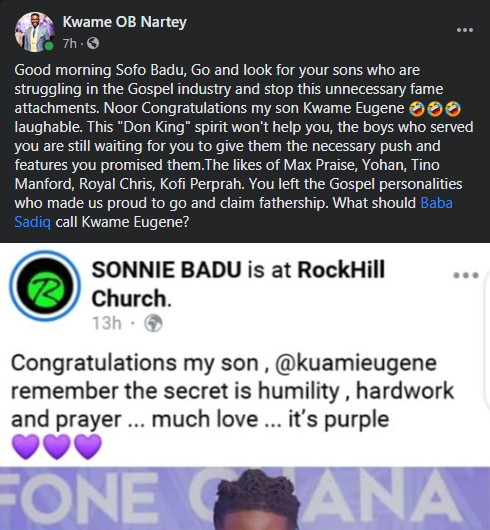Click the laughing emoji in the post
This screenshot has height=530, width=490.
(x=435, y=109)
